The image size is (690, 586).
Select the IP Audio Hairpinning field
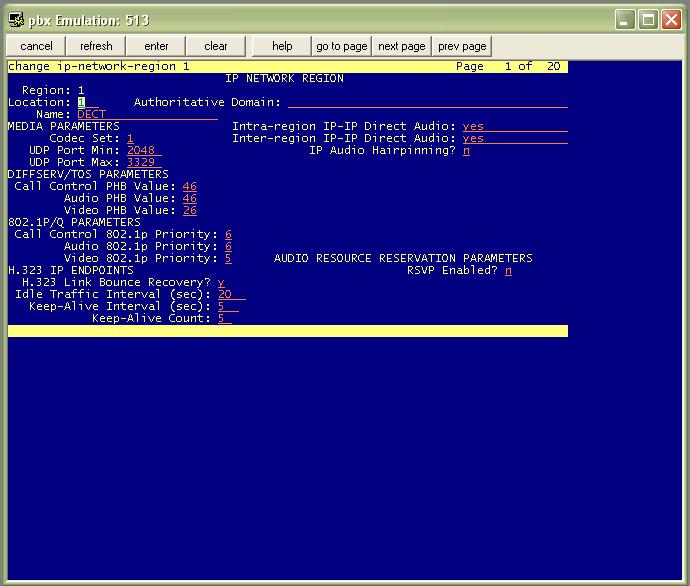(466, 150)
